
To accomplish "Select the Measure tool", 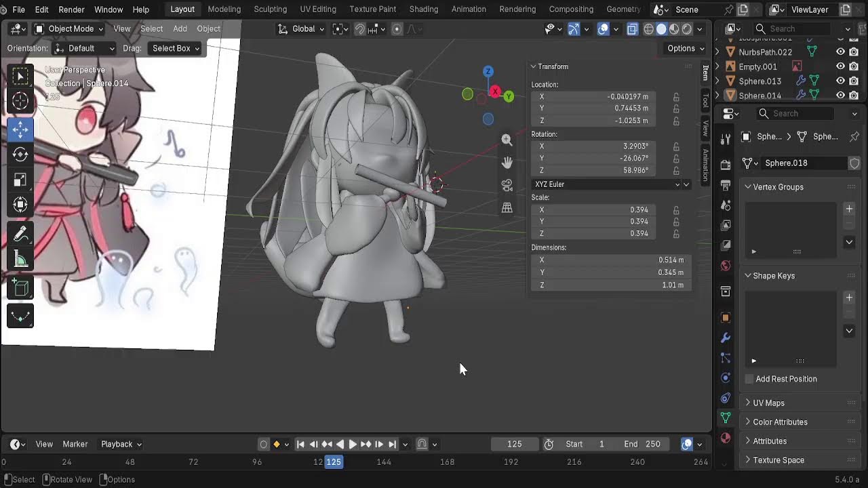I will click(x=20, y=260).
